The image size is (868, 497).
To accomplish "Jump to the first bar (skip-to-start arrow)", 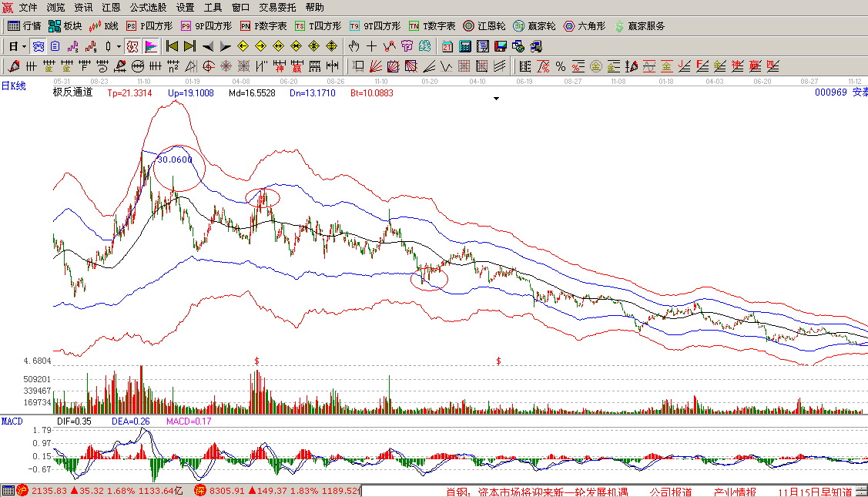I will 172,46.
